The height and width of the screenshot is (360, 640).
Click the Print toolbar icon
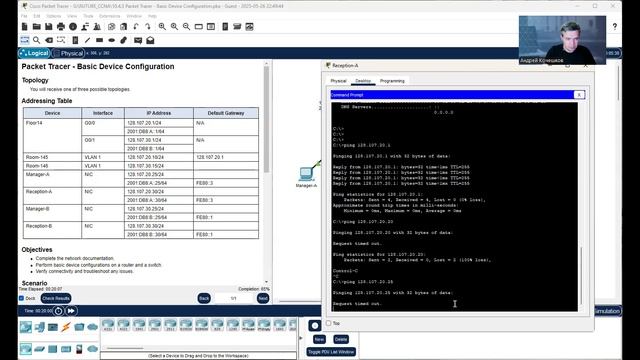[x=61, y=27]
